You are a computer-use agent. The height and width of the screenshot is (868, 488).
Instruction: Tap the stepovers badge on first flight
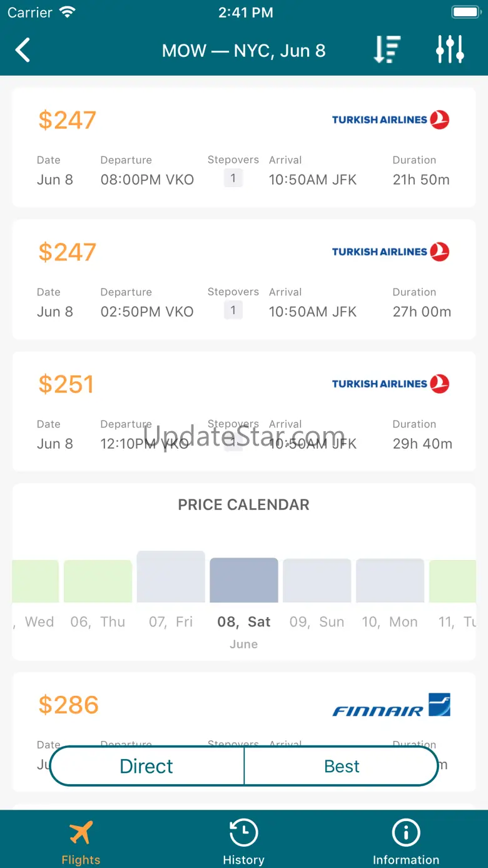[x=233, y=179]
